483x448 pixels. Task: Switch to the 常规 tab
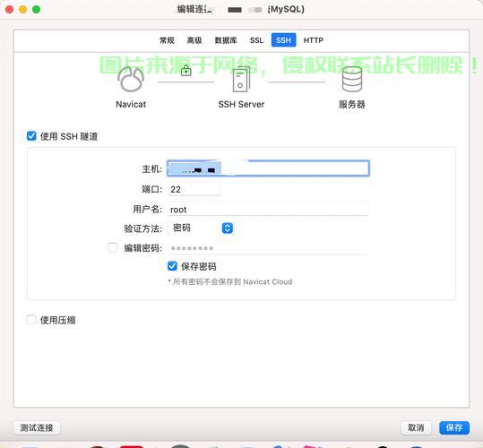click(167, 40)
